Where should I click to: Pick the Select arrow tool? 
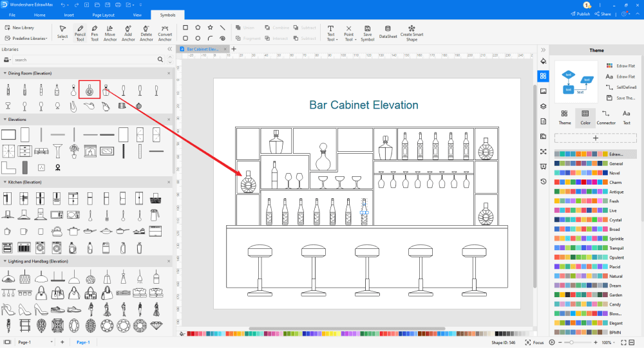(62, 33)
